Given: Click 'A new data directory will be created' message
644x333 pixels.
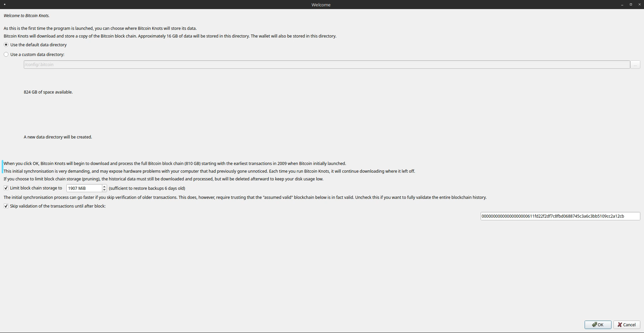Looking at the screenshot, I should pos(58,137).
